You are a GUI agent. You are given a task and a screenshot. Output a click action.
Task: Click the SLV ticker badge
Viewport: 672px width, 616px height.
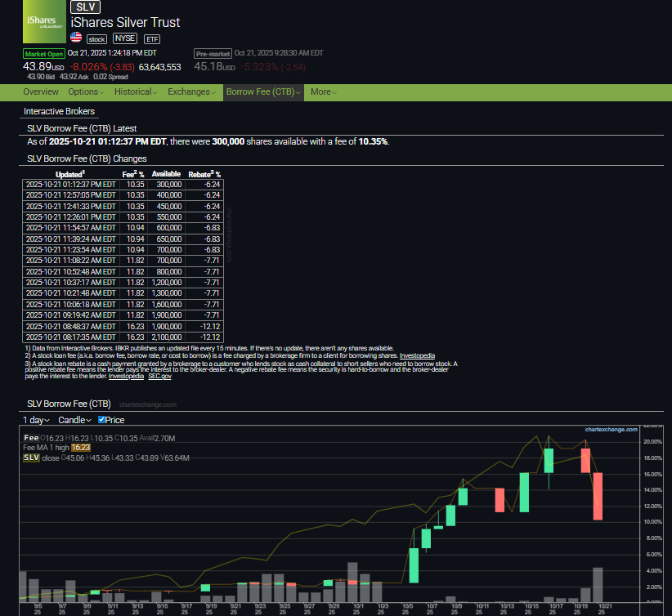pyautogui.click(x=85, y=7)
